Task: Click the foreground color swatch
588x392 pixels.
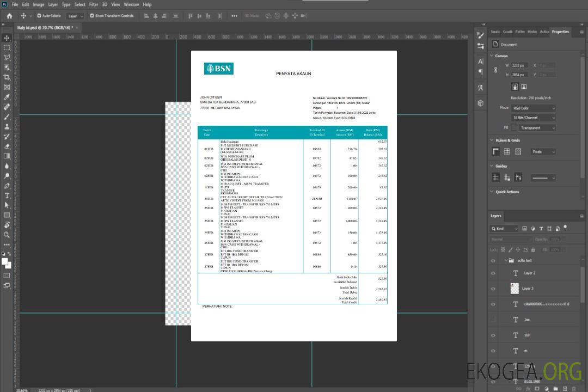Action: pos(5,262)
